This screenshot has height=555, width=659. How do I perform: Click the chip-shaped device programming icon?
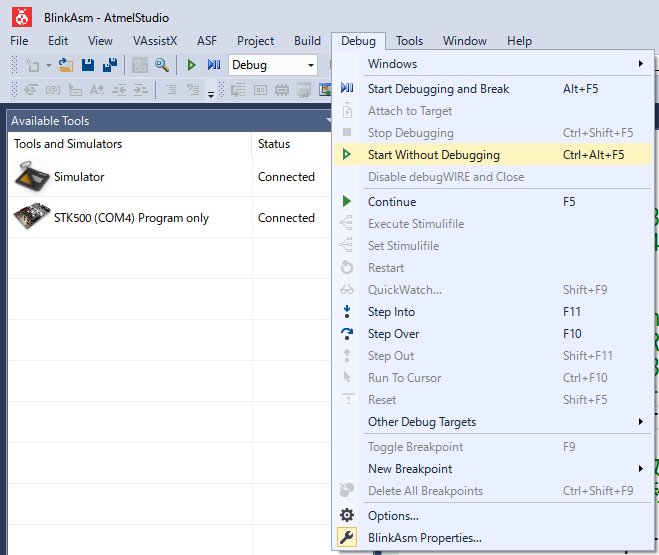(x=282, y=89)
